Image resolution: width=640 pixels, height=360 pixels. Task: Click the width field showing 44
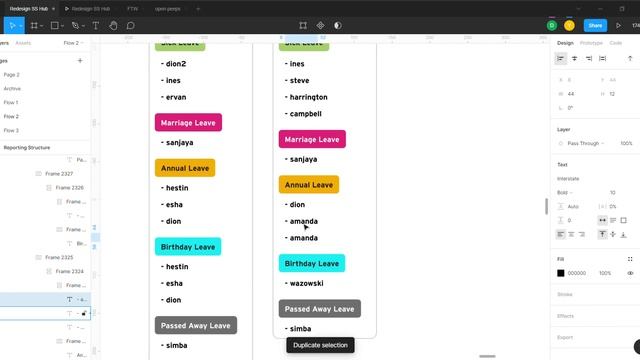tap(571, 94)
